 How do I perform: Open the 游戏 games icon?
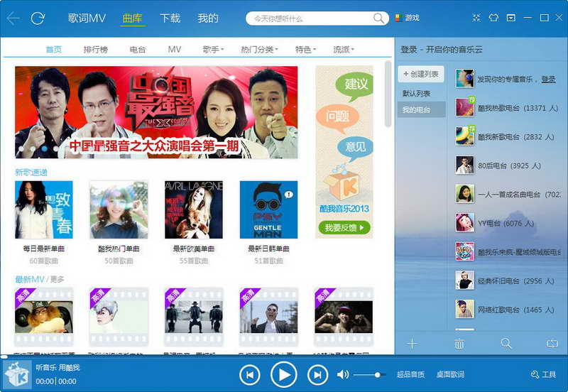(407, 18)
